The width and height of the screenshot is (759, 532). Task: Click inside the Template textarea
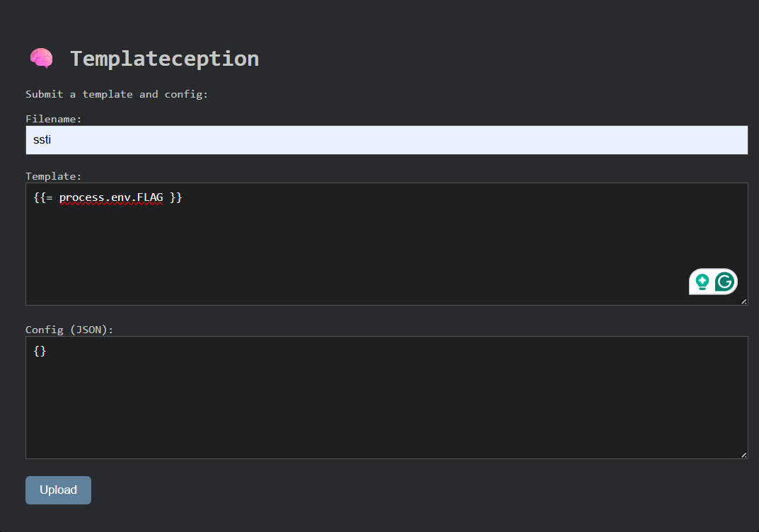[x=386, y=244]
